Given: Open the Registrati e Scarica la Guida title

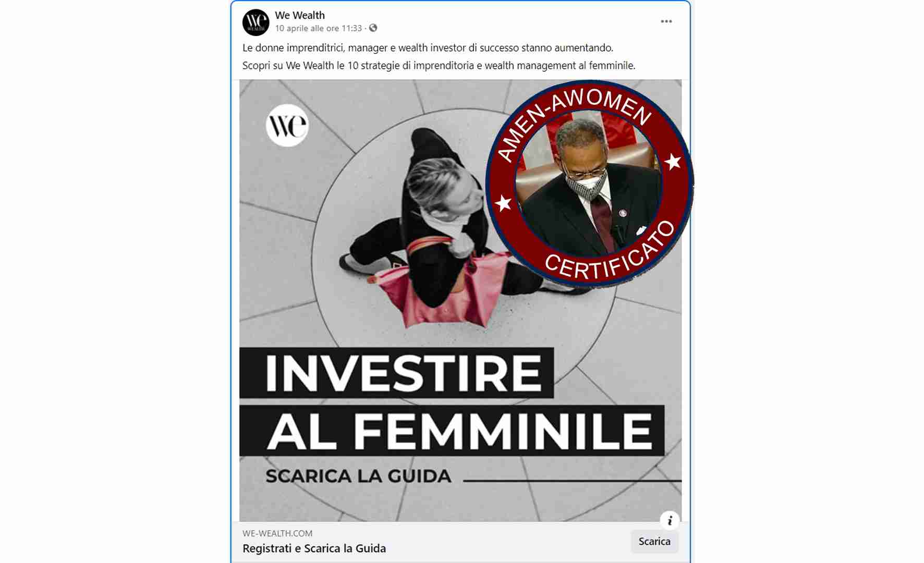Looking at the screenshot, I should [x=314, y=548].
